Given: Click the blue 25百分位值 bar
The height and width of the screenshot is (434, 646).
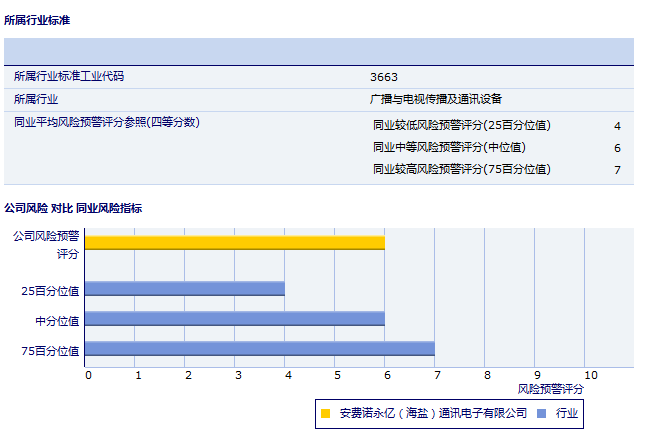Looking at the screenshot, I should coord(185,289).
